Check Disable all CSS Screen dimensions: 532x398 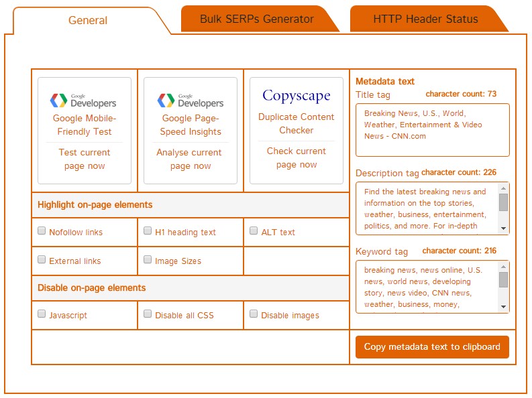(x=147, y=314)
